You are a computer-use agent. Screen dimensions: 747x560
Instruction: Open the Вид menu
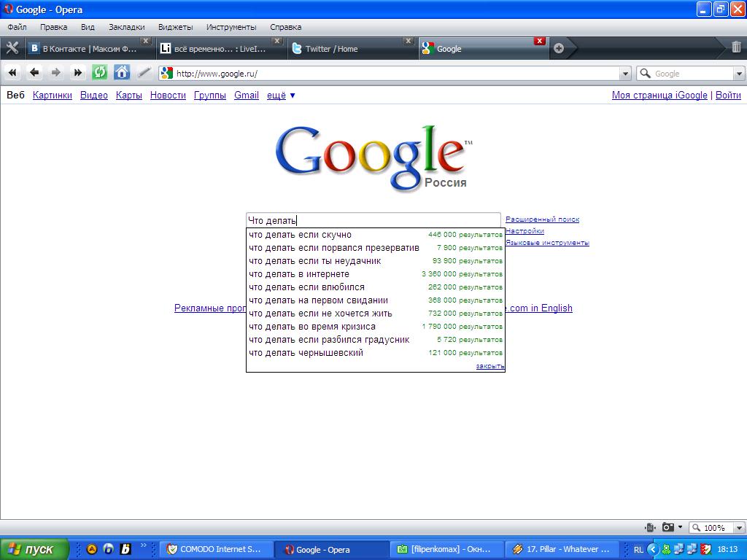(88, 27)
